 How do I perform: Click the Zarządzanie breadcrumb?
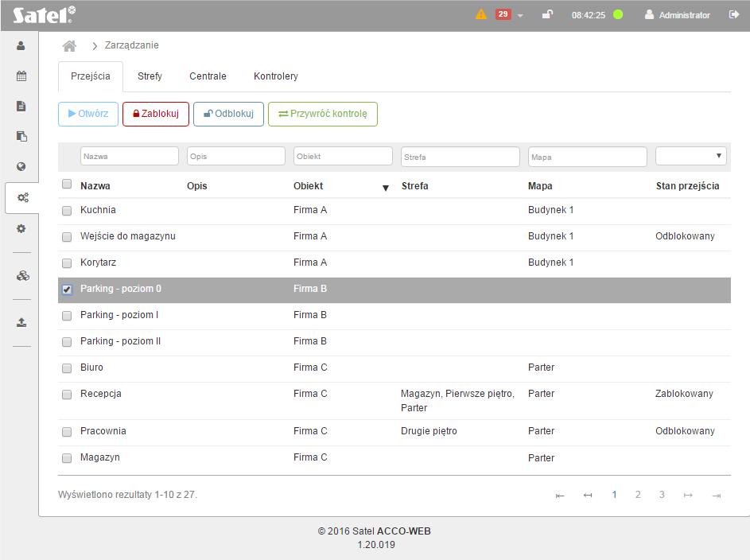[x=131, y=45]
